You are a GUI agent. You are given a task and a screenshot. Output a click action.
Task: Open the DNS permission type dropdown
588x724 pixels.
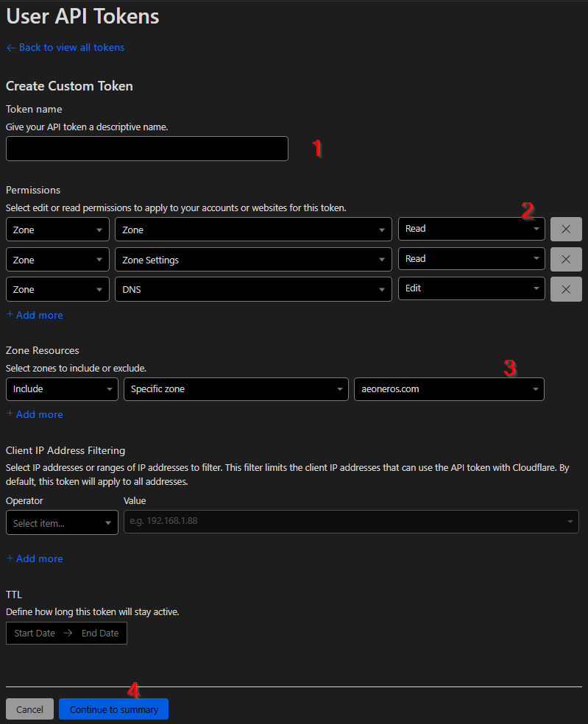tap(253, 290)
